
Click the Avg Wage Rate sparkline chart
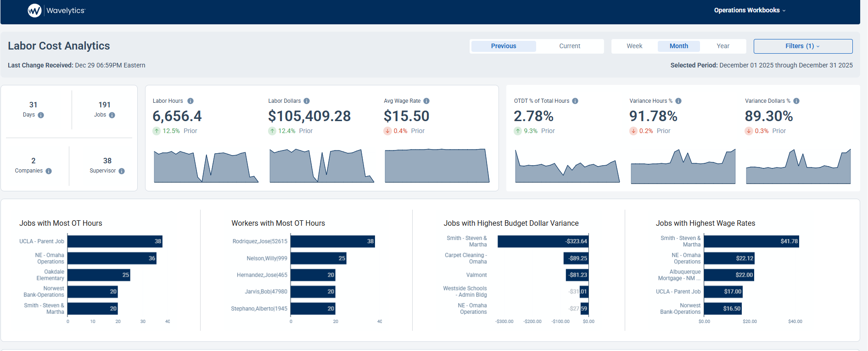coord(437,166)
